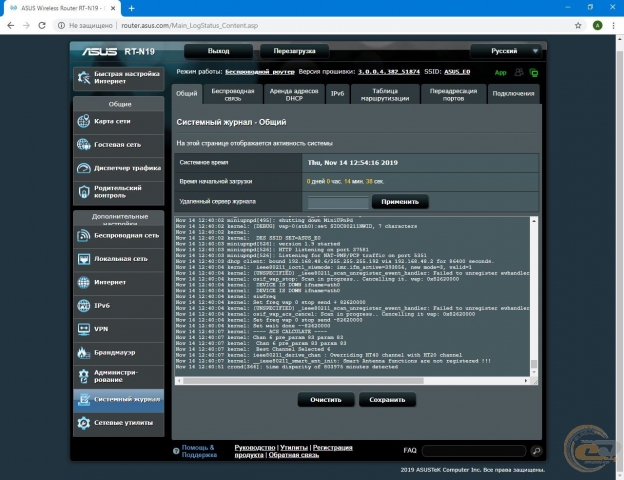Click the log vertical scrollbar thumb
Viewport: 624px width, 480px height.
click(x=534, y=364)
